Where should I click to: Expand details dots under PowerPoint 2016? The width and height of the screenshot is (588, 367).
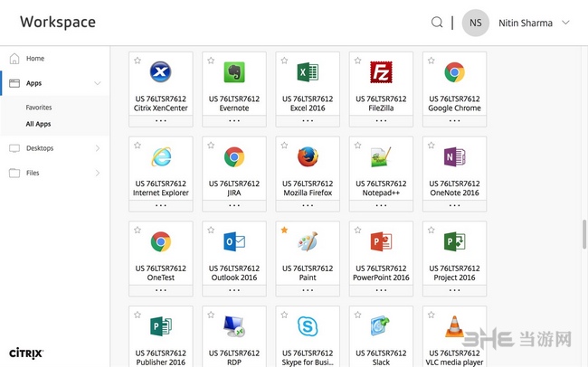coord(381,290)
